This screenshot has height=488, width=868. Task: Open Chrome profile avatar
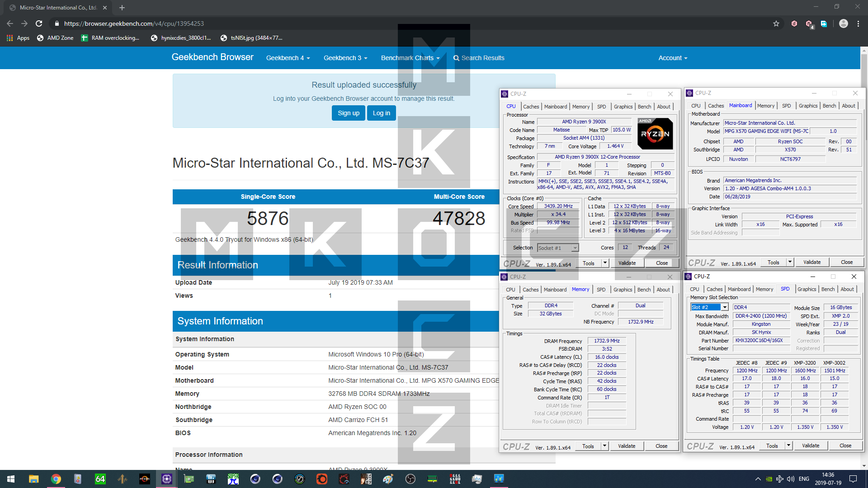pos(844,23)
